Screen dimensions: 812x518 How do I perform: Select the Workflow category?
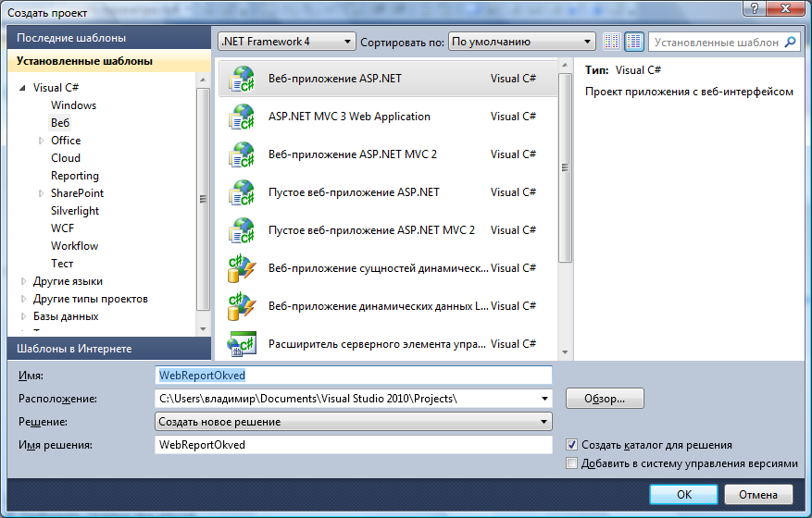pyautogui.click(x=75, y=246)
